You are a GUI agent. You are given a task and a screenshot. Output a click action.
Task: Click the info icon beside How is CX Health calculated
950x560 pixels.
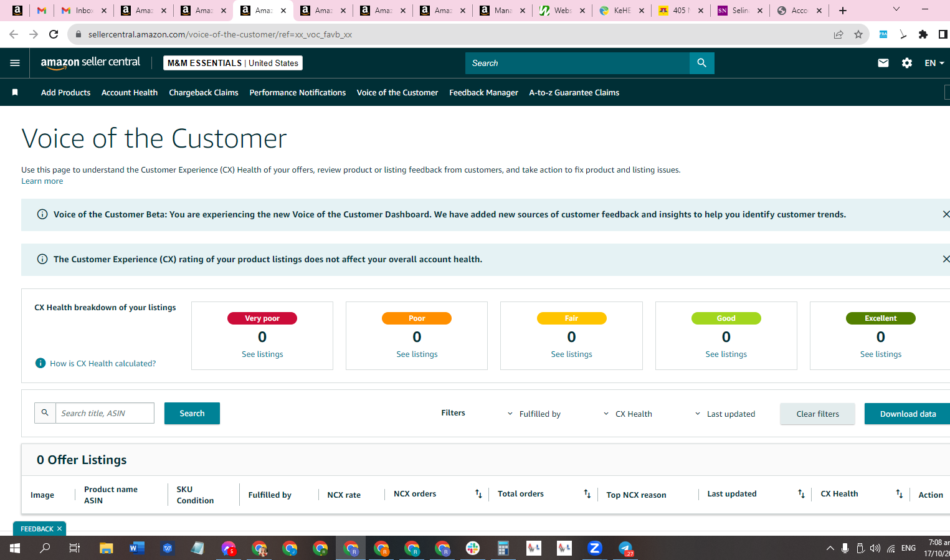click(40, 363)
